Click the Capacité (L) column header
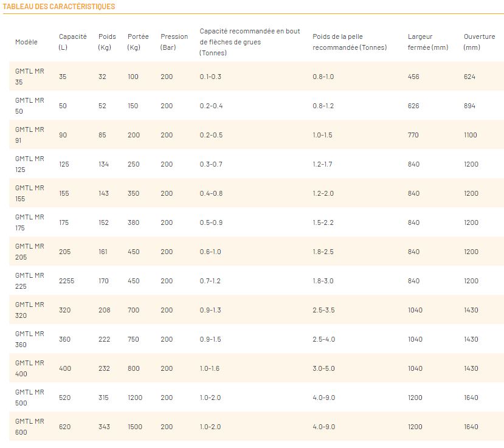This screenshot has width=504, height=448. [72, 42]
